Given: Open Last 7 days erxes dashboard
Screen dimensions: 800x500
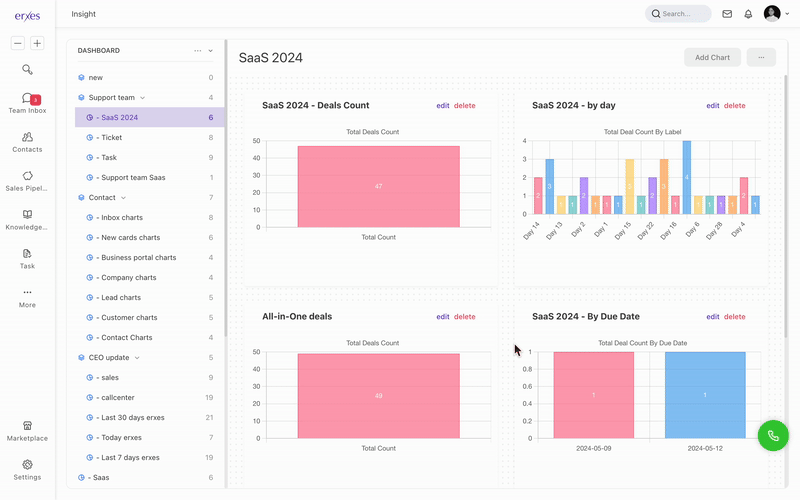Looking at the screenshot, I should [149, 458].
